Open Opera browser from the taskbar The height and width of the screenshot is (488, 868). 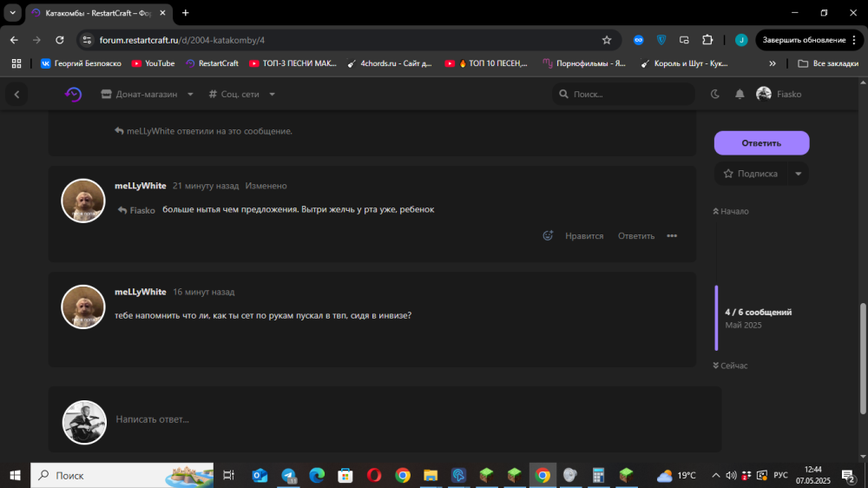click(373, 475)
